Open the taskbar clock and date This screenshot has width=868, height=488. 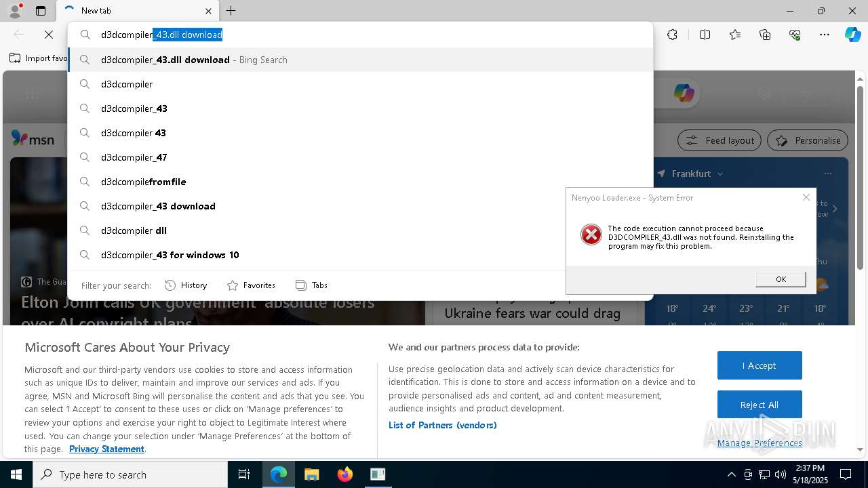click(810, 474)
